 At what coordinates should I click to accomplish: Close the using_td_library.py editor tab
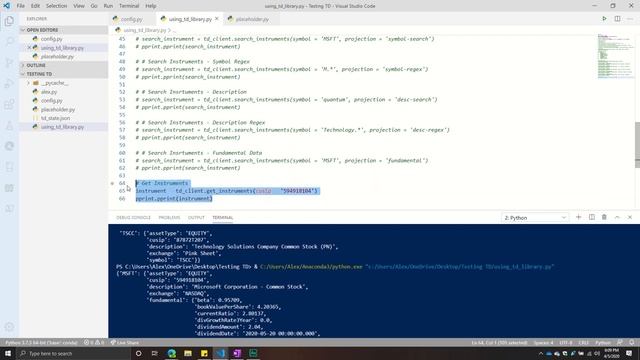point(217,19)
